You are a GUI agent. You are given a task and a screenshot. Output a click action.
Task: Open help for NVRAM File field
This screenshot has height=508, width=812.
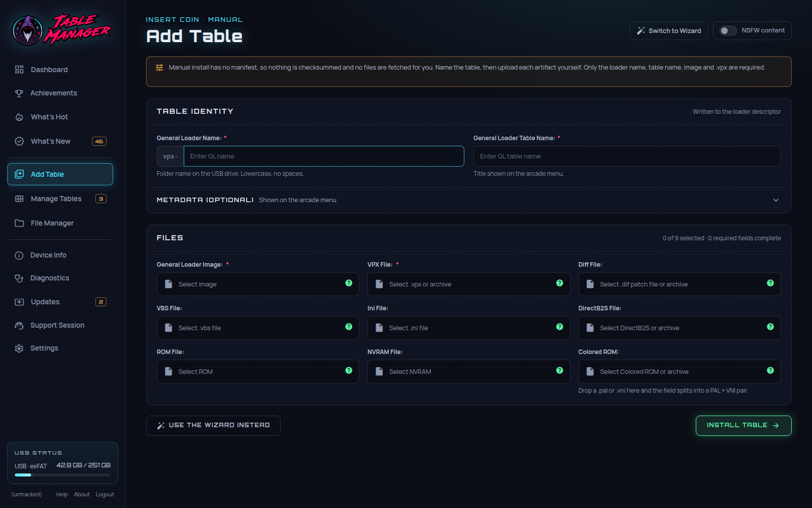coord(559,370)
